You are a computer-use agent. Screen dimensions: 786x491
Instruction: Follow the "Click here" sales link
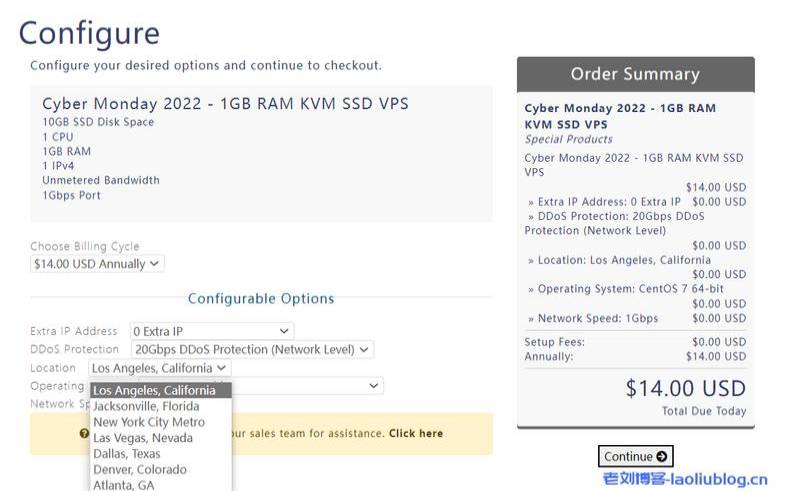pyautogui.click(x=416, y=434)
